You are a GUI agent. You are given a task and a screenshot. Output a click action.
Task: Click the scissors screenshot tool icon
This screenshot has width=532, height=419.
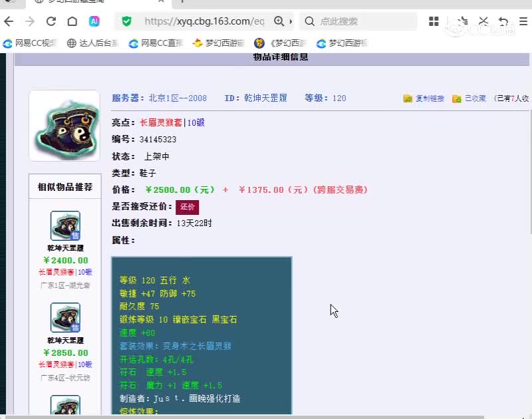tap(483, 21)
